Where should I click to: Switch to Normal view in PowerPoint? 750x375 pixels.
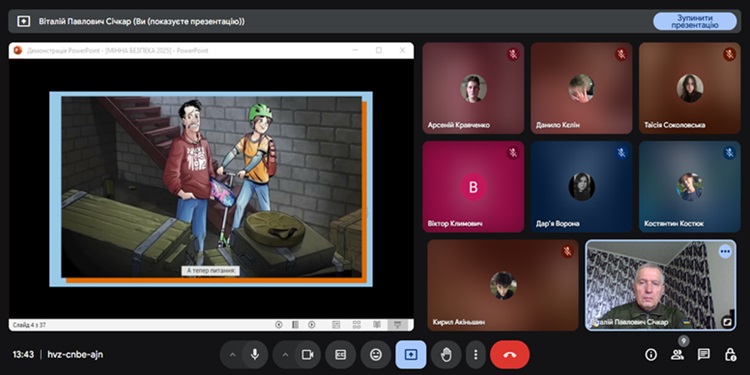click(336, 325)
